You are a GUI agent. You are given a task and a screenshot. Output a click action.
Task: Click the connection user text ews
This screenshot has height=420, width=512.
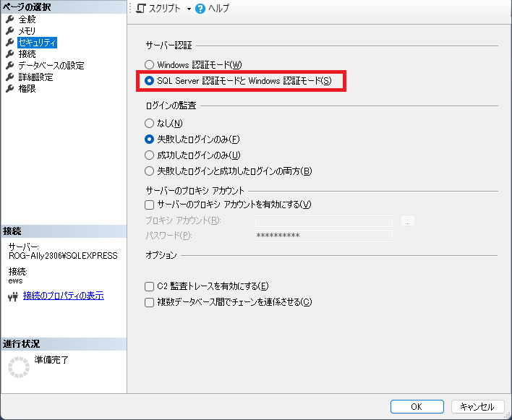(x=16, y=280)
